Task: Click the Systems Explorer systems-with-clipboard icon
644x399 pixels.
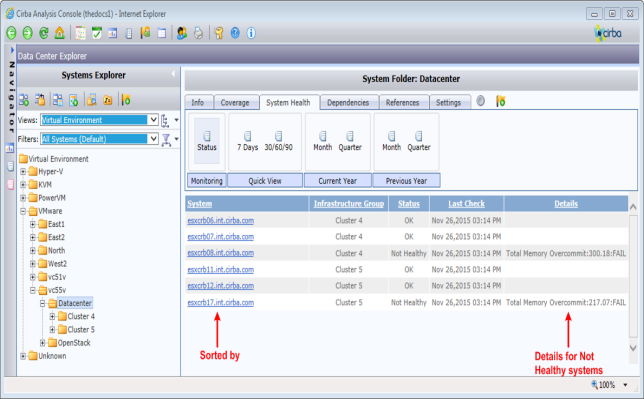Action: [x=40, y=99]
